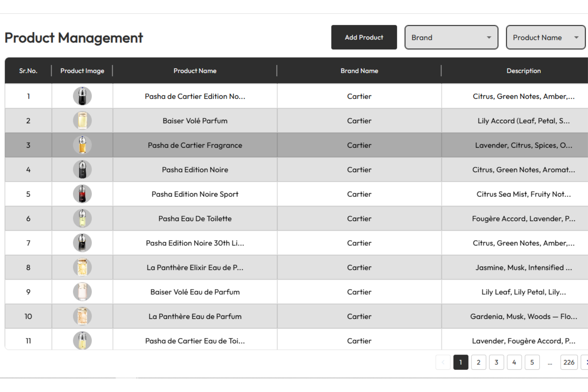Screen dimensions: 588x392
Task: Click description Citrus, Green Notes, Aromat...
Action: coord(523,169)
